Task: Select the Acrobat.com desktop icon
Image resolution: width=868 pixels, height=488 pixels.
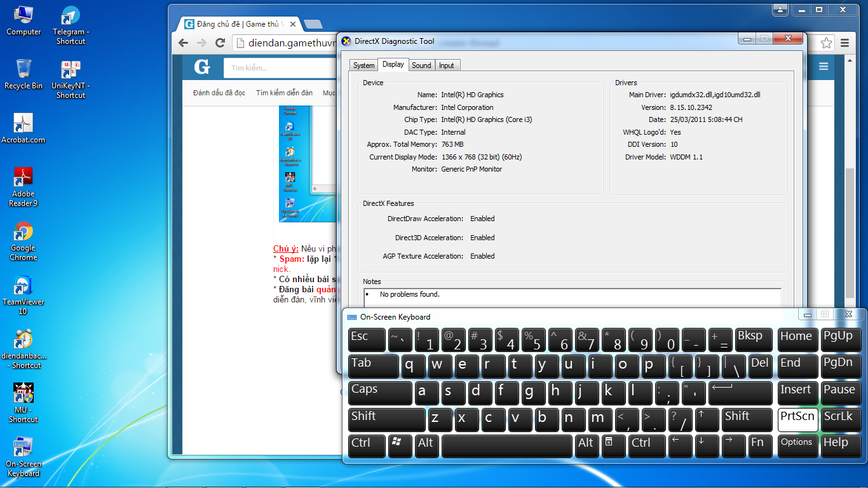Action: pos(24,128)
